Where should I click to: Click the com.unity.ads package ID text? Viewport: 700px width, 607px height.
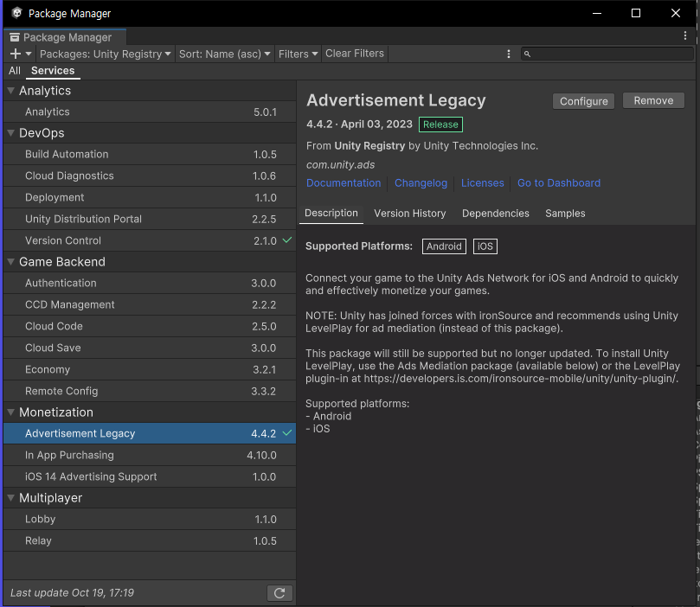click(340, 164)
